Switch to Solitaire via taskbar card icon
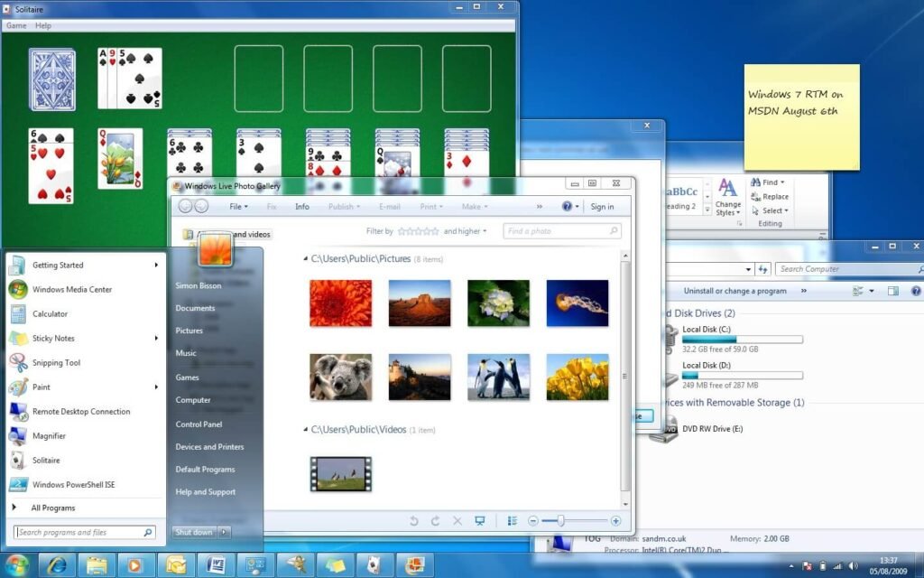Image resolution: width=924 pixels, height=578 pixels. pyautogui.click(x=374, y=565)
